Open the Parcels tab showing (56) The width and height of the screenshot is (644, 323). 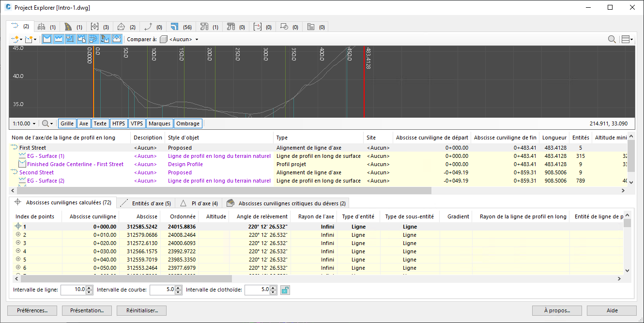(x=182, y=27)
